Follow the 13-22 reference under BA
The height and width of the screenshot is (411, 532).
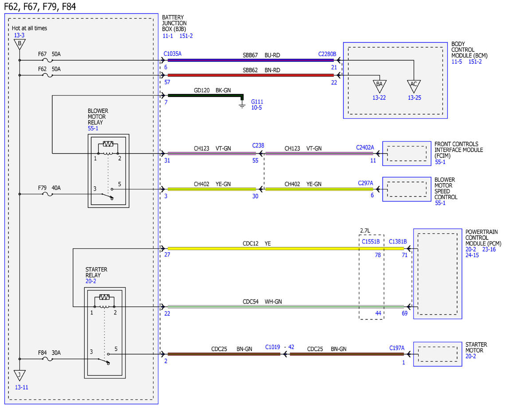tap(379, 98)
